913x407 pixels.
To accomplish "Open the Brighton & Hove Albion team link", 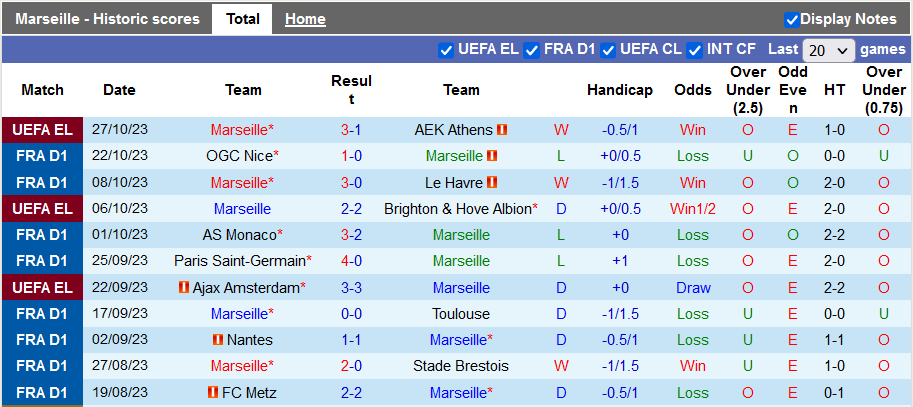I will point(458,209).
